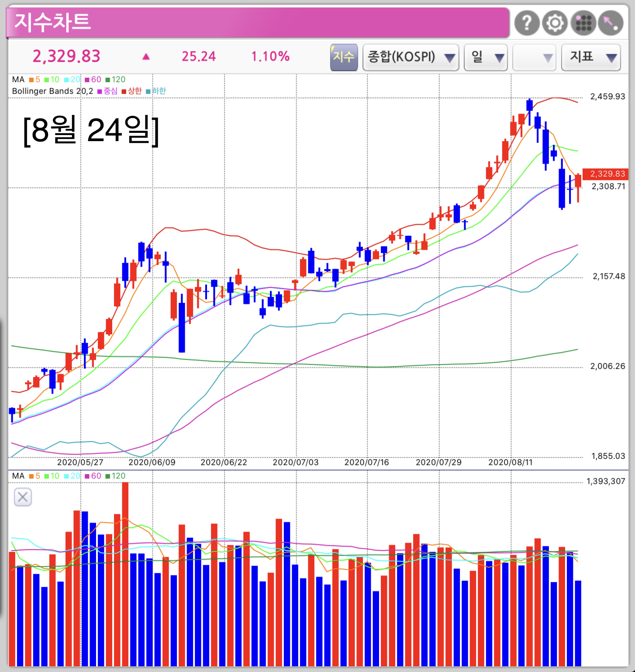Click the last red candlestick on the chart

(578, 188)
